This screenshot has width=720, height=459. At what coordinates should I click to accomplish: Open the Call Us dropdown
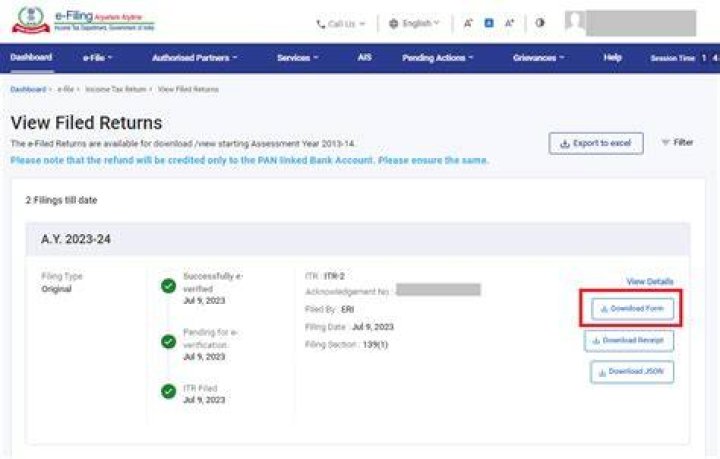[x=341, y=24]
